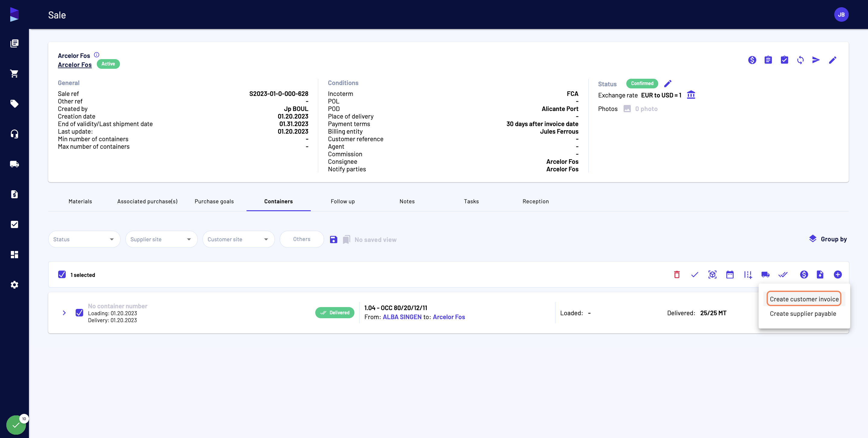Viewport: 868px width, 438px height.
Task: Open the ALBA SINGEN supplier link
Action: pyautogui.click(x=402, y=317)
